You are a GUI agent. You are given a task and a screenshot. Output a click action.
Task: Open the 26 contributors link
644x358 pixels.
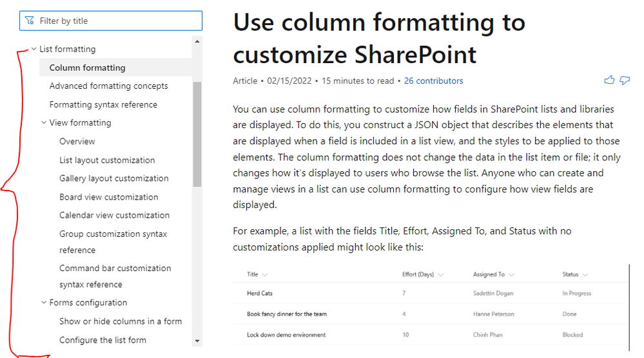(433, 80)
